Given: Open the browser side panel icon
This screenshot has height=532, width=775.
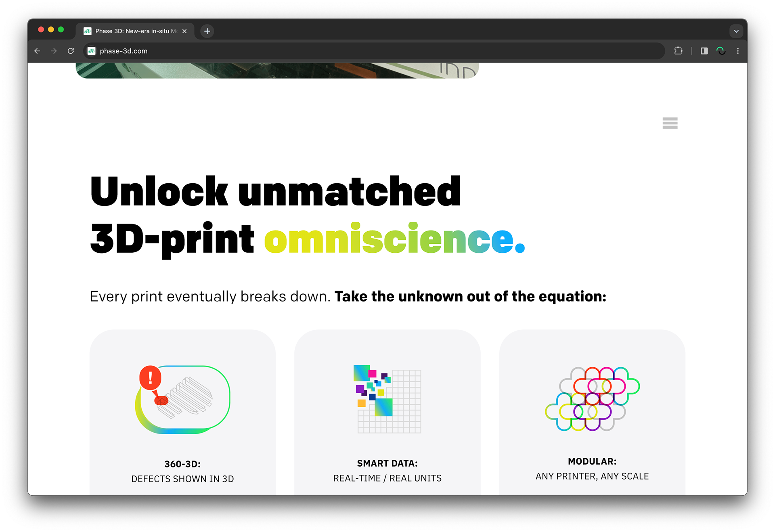Looking at the screenshot, I should tap(704, 51).
